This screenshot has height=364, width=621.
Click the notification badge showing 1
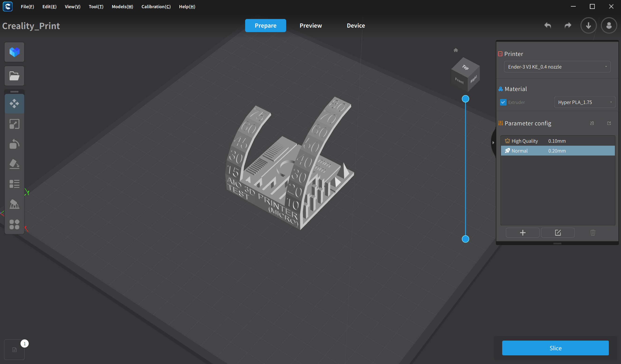point(25,343)
